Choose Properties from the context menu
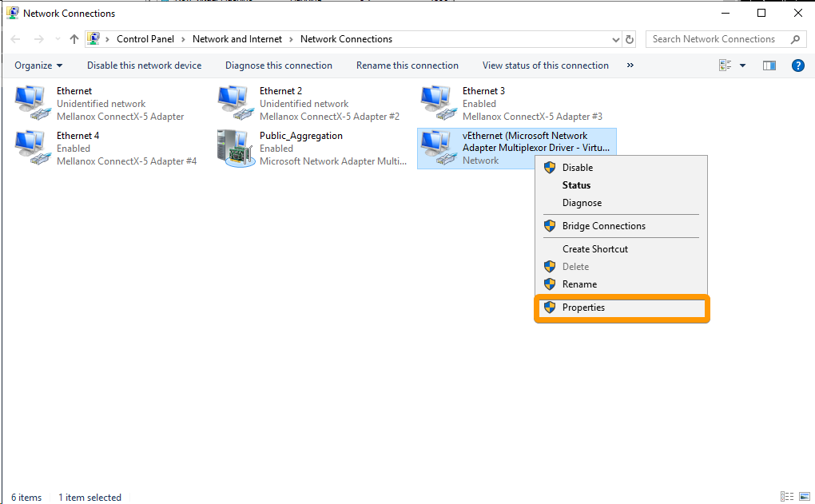Screen dimensions: 815x504 (x=583, y=308)
